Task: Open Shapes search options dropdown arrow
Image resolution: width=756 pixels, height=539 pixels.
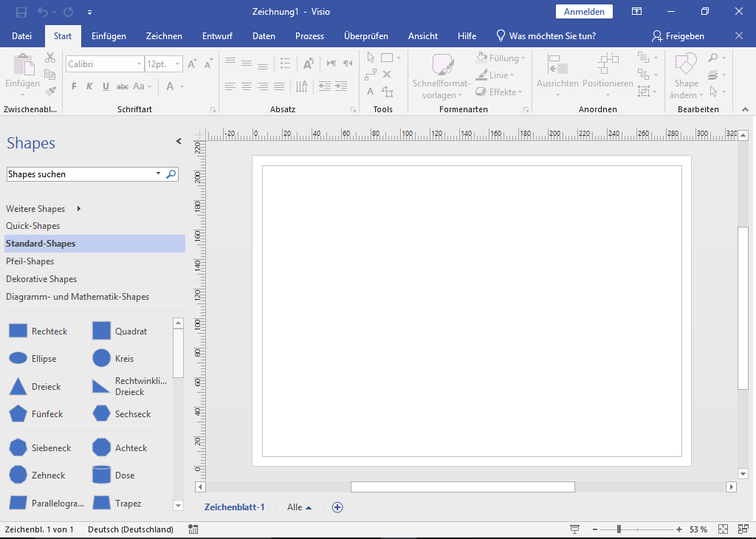Action: [x=158, y=174]
